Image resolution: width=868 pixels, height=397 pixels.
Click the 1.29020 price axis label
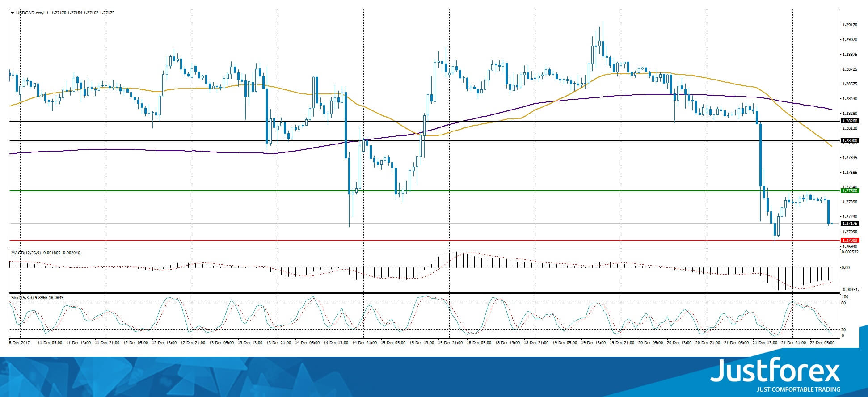(850, 40)
